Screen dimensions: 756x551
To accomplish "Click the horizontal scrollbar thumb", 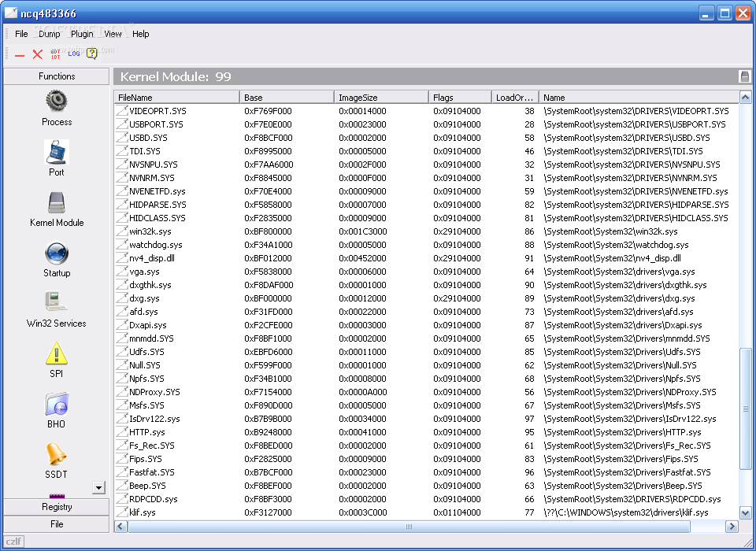I will 409,527.
